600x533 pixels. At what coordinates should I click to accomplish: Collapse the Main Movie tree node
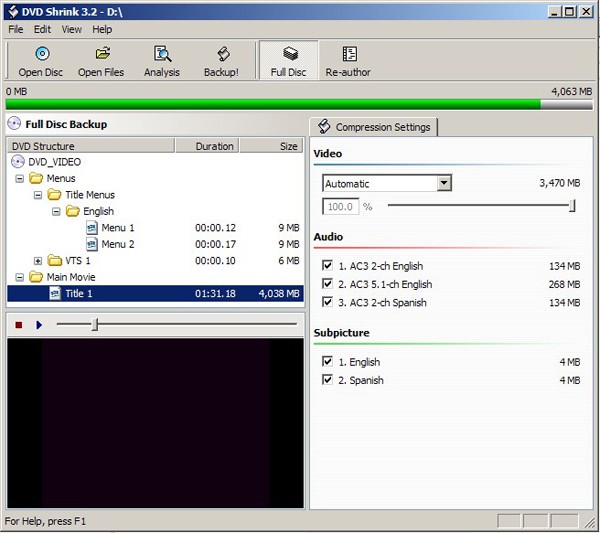pyautogui.click(x=20, y=277)
